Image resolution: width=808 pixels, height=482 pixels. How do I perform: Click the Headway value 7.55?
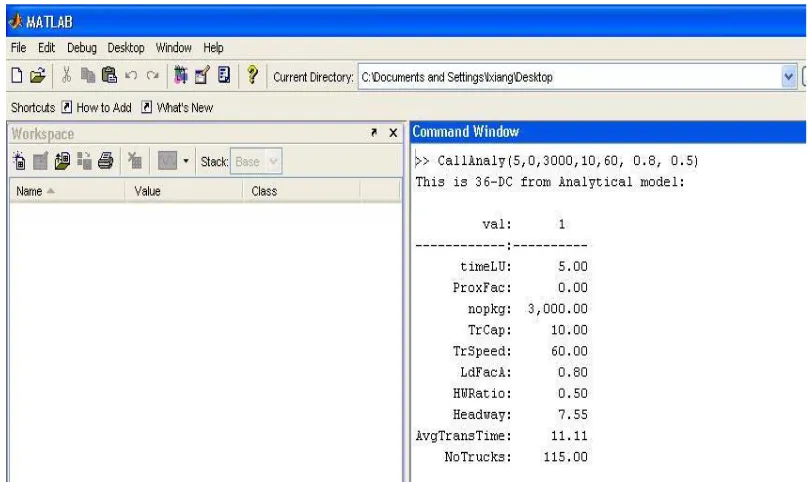tap(573, 414)
